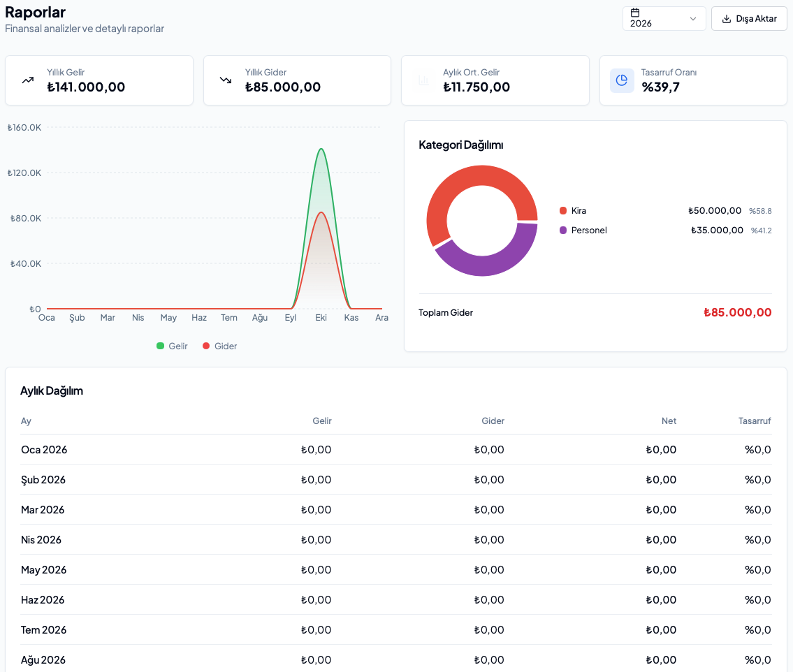
Task: Click the ₺160.0K label on the chart axis
Action: coord(24,127)
